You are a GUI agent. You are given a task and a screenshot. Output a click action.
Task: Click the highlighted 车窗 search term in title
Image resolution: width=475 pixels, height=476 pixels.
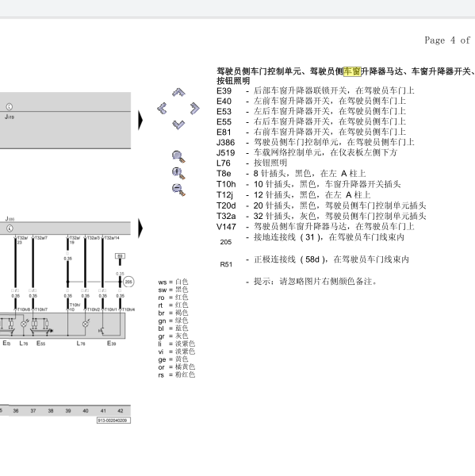click(x=352, y=71)
